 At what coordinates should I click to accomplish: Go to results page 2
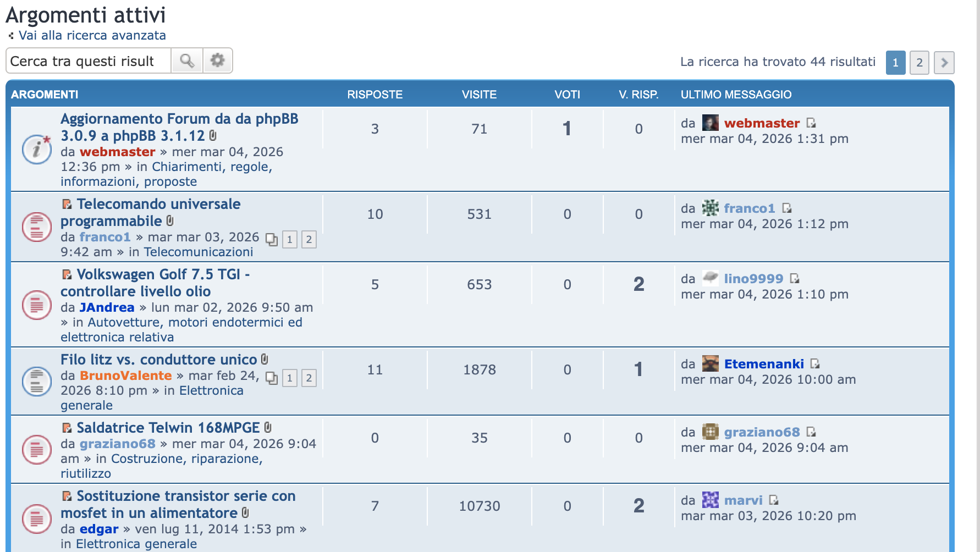pyautogui.click(x=919, y=63)
